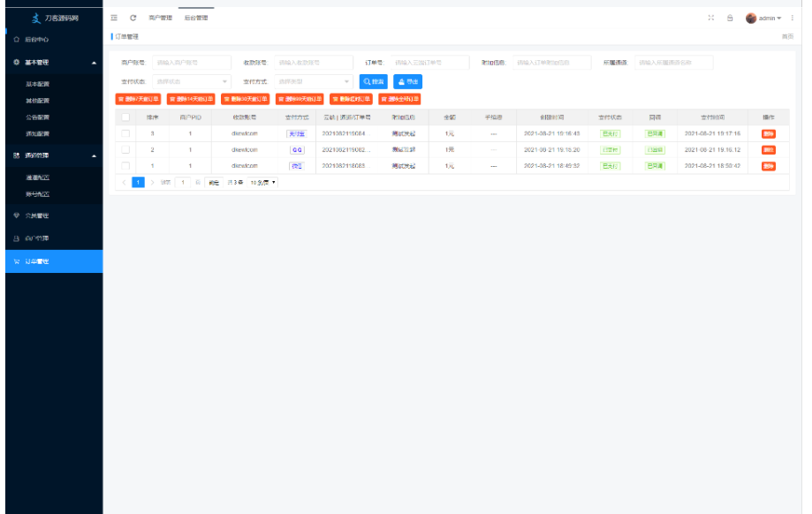The height and width of the screenshot is (514, 812).
Task: Open 基本配置 in the sidebar menu
Action: tap(38, 84)
